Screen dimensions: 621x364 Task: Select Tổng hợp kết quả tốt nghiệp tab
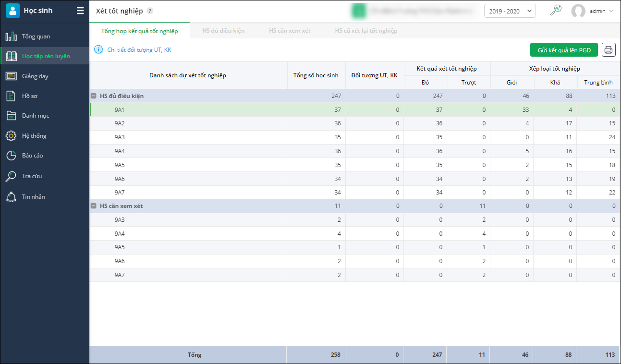point(139,31)
